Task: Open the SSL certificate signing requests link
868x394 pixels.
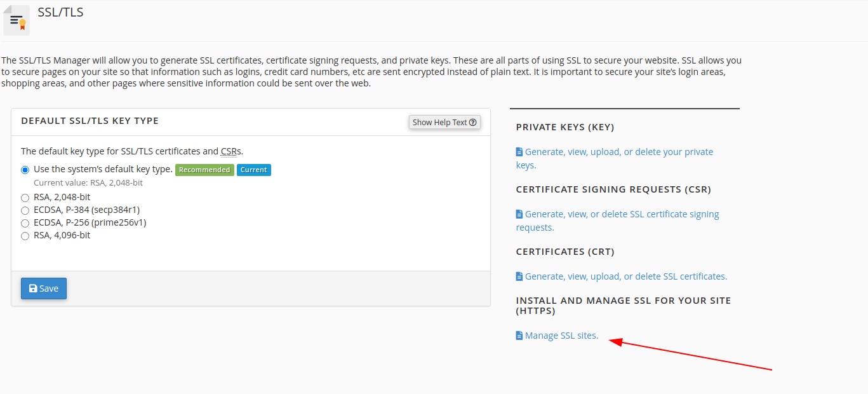Action: pos(618,221)
